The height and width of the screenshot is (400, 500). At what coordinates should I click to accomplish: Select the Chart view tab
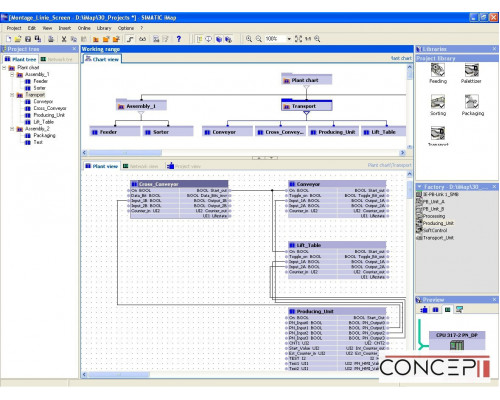tap(102, 59)
